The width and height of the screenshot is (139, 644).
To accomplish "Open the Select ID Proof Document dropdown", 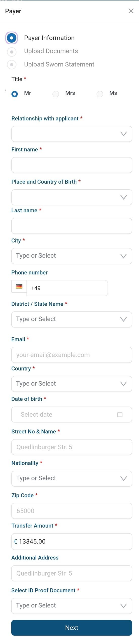I will 72,606.
